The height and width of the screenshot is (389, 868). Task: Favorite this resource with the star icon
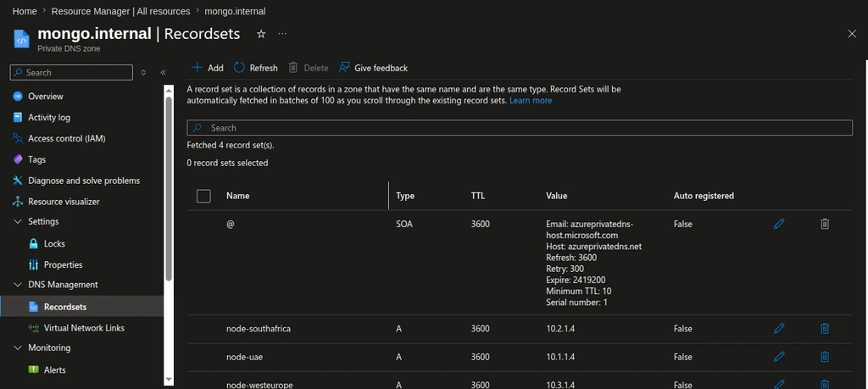click(261, 34)
